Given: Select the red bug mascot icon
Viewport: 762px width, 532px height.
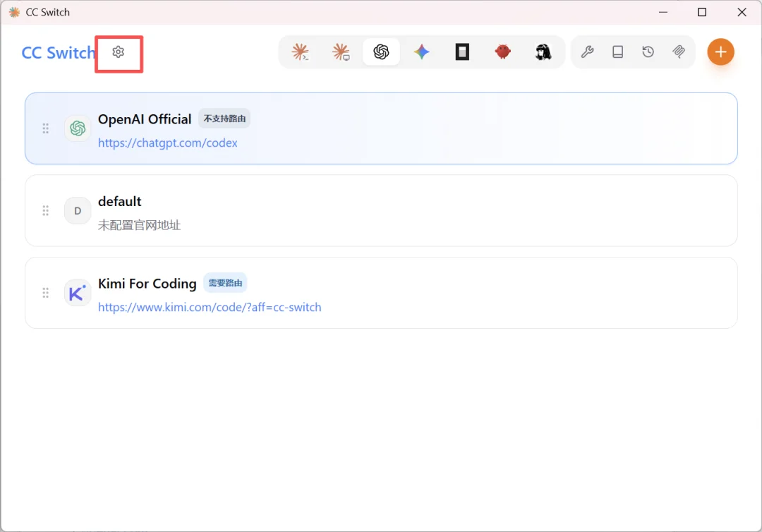Looking at the screenshot, I should pos(502,52).
